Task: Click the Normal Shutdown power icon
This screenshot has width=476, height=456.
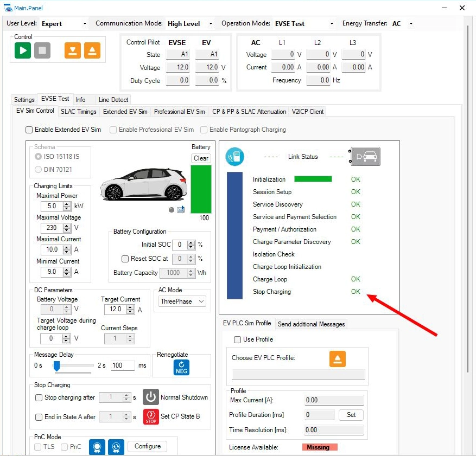Action: click(x=151, y=397)
